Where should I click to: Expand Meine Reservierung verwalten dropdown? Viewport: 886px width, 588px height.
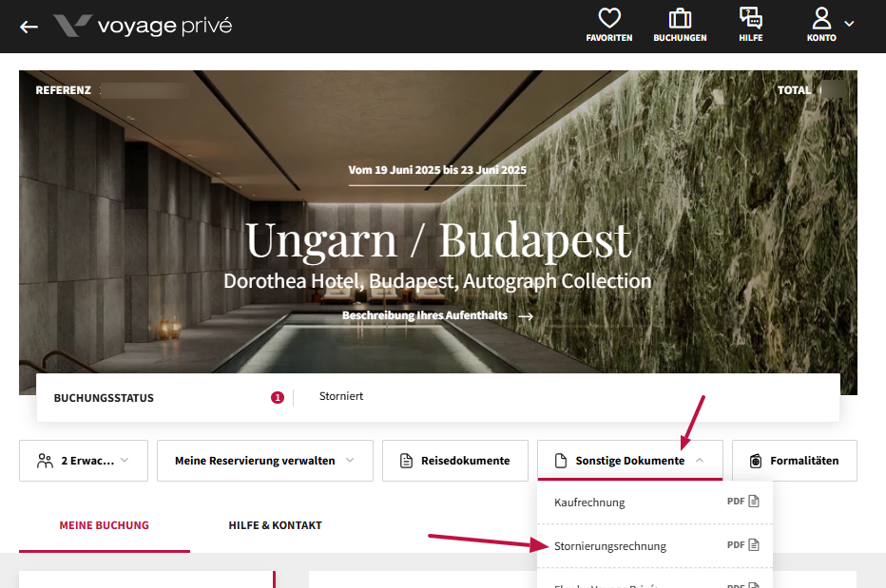265,461
